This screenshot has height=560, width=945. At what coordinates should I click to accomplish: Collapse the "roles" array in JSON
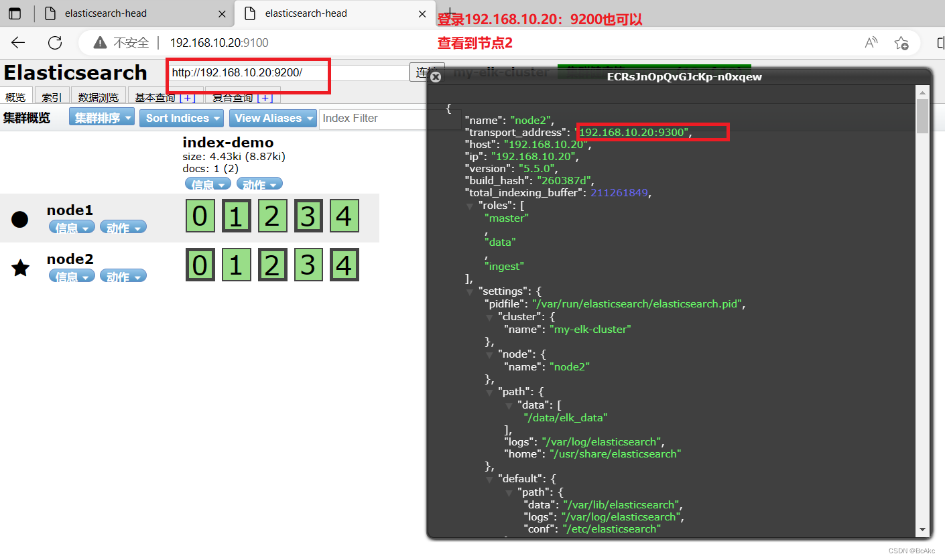(x=470, y=206)
